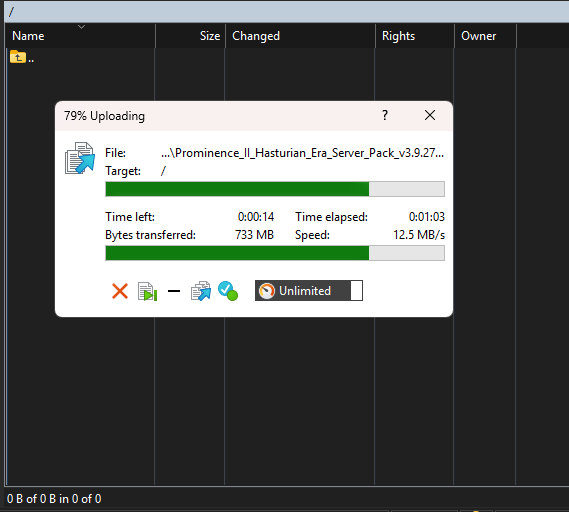Image resolution: width=569 pixels, height=512 pixels.
Task: Click the remote path bar showing slash
Action: pos(287,12)
